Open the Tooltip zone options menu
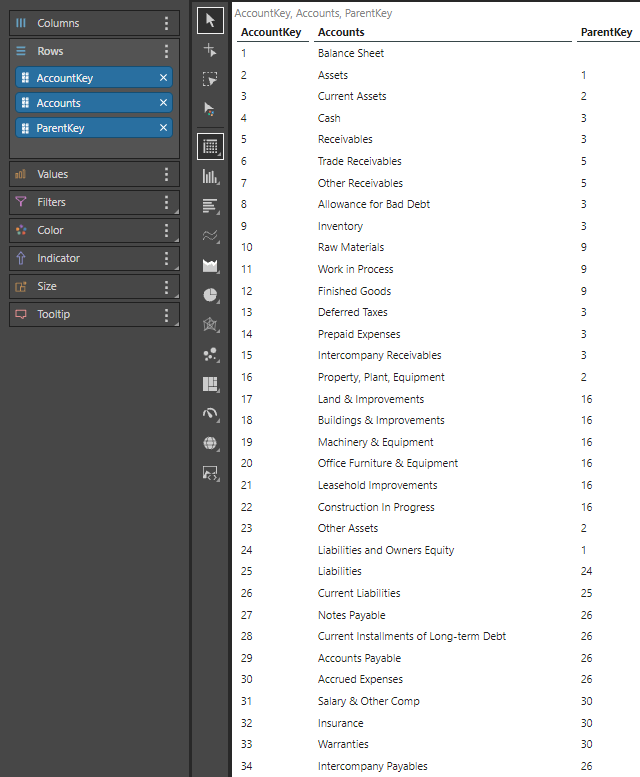Image resolution: width=640 pixels, height=777 pixels. [x=166, y=314]
